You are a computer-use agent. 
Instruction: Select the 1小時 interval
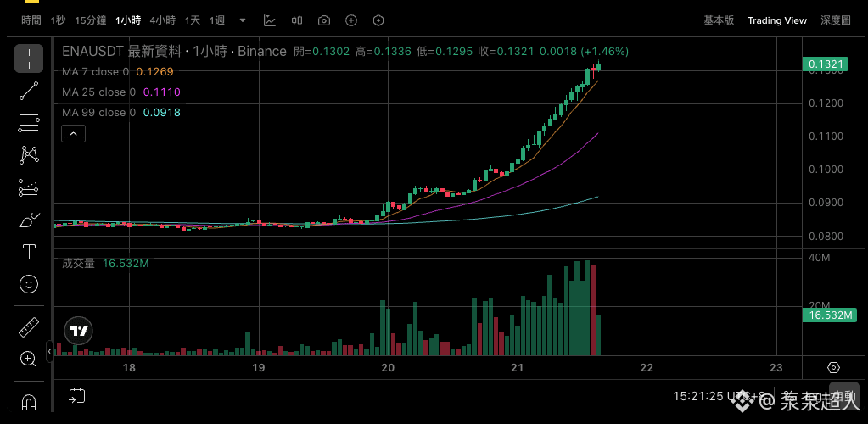(x=128, y=20)
